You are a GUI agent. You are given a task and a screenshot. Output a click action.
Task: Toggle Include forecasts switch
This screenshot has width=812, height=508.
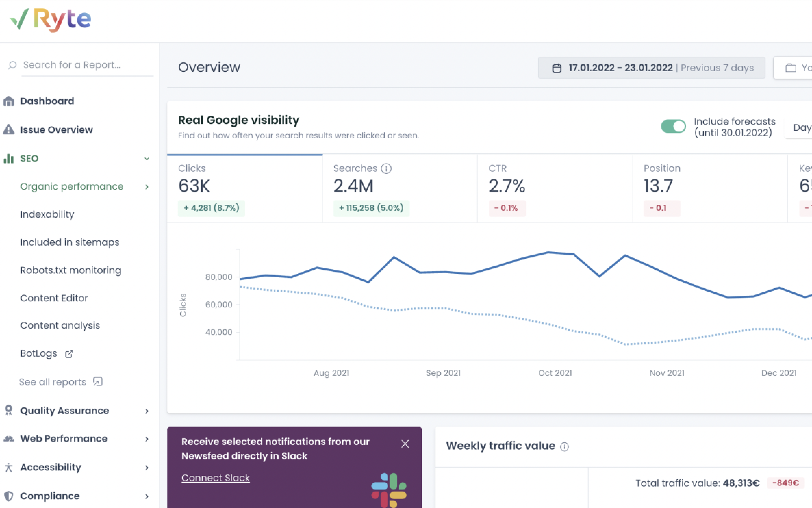(673, 126)
